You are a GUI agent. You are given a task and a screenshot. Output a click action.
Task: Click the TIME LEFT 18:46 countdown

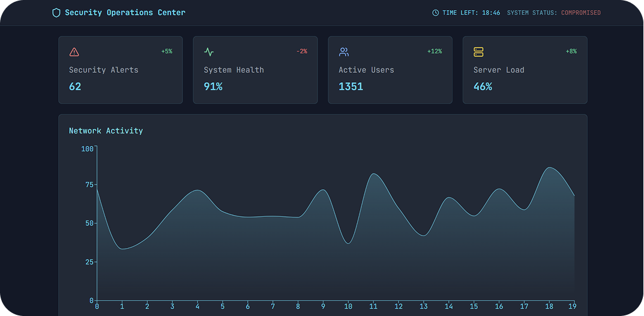(x=471, y=13)
